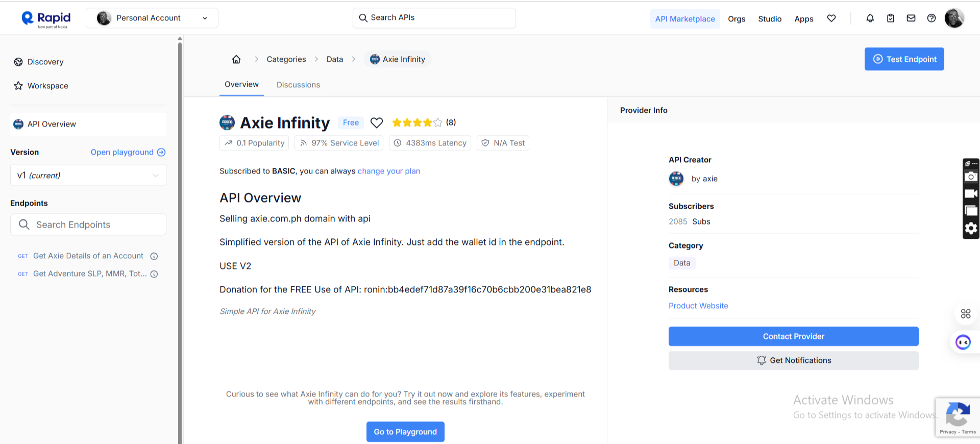This screenshot has height=444, width=980.
Task: Click the help question mark icon
Action: pyautogui.click(x=932, y=18)
